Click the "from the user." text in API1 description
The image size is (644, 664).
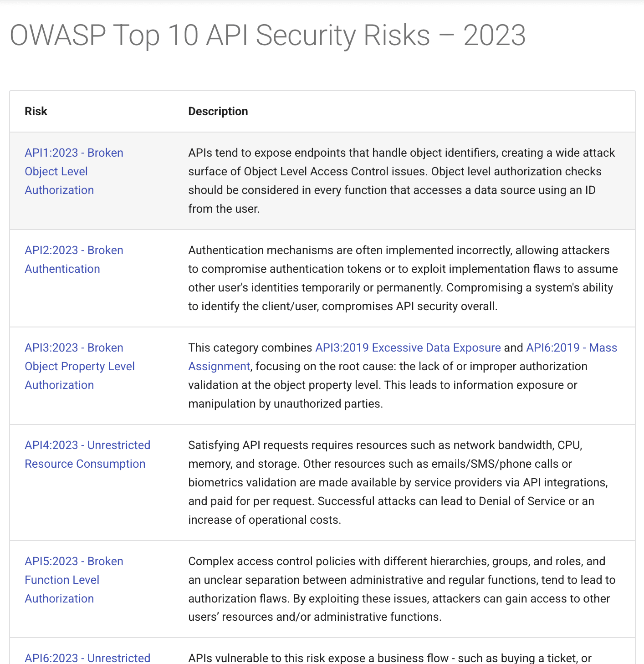click(x=224, y=209)
